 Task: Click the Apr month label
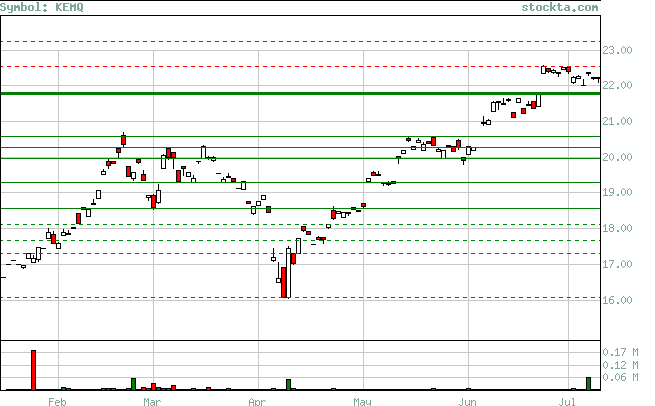[257, 402]
